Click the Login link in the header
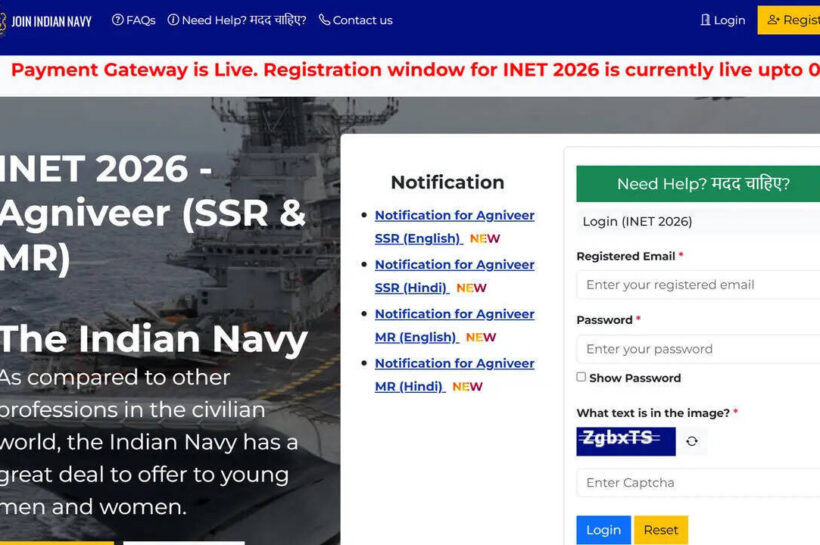The width and height of the screenshot is (820, 545). pos(723,20)
